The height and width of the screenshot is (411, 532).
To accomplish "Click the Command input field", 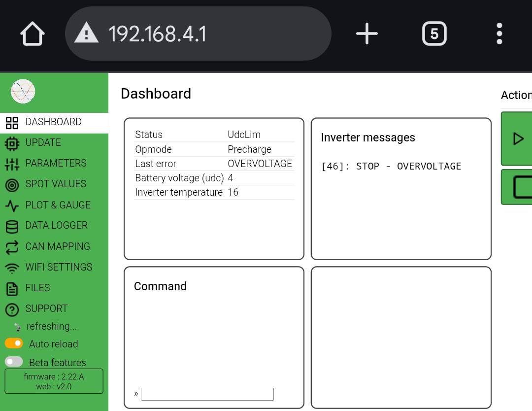I will (207, 394).
